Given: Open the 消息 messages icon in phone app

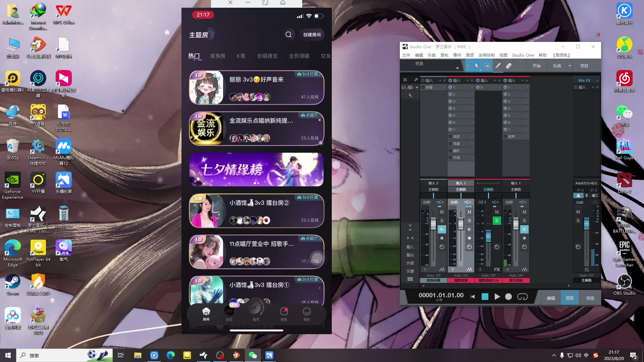Looking at the screenshot, I should (284, 314).
